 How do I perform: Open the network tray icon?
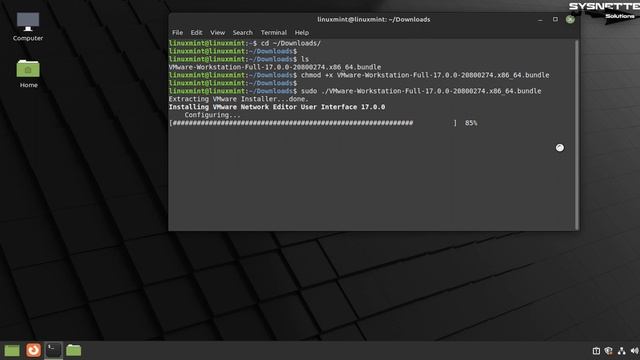(622, 351)
